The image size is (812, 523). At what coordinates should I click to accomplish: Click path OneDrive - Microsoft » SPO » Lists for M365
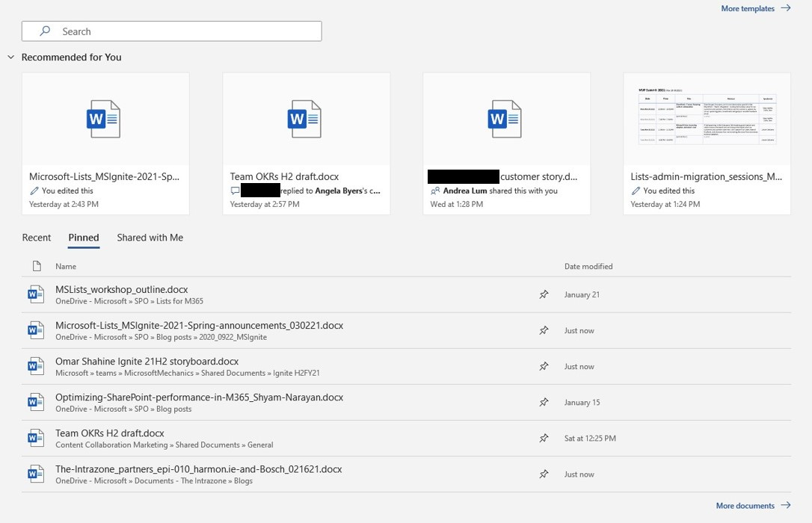click(129, 301)
